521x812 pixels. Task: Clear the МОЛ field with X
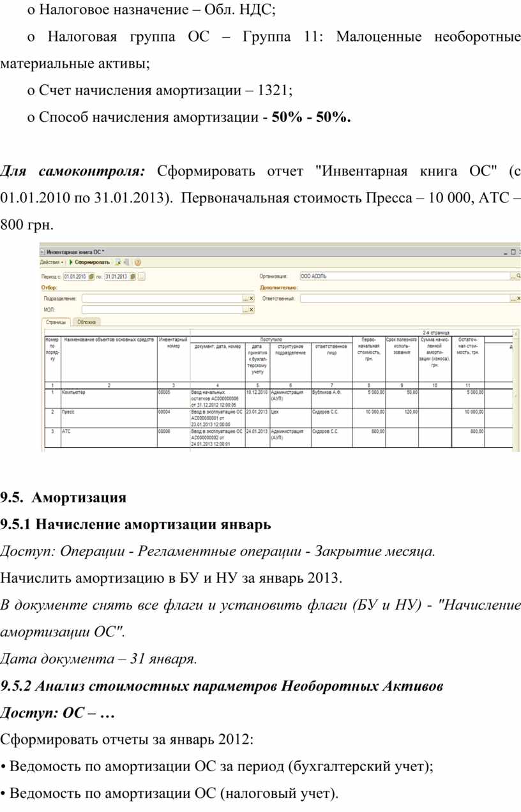tap(251, 310)
